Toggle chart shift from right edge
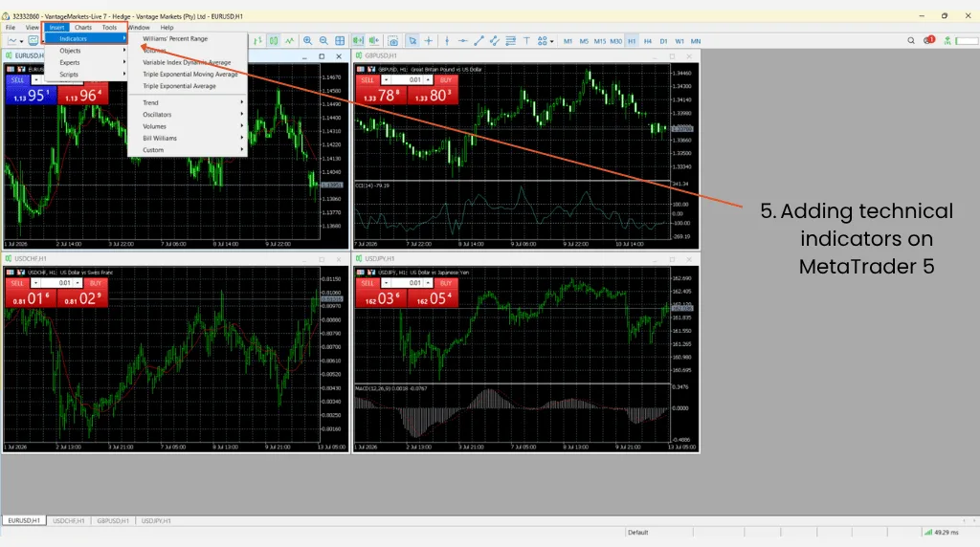980x547 pixels. (374, 41)
